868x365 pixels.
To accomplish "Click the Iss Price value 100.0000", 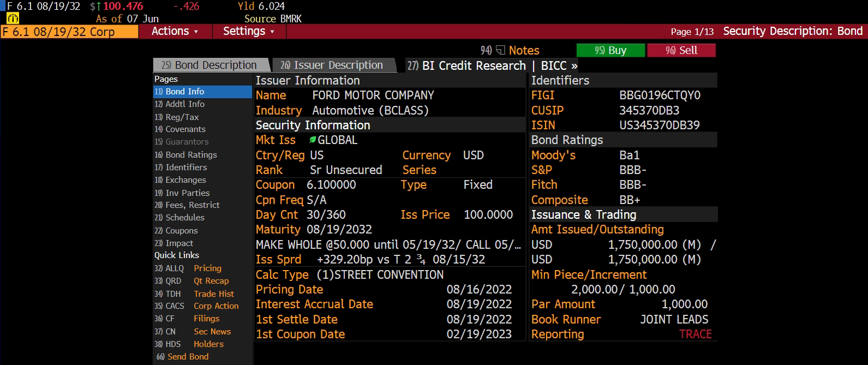I will pos(488,215).
